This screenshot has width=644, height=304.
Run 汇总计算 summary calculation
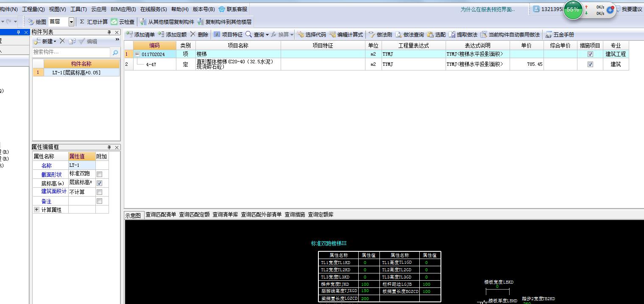point(94,22)
